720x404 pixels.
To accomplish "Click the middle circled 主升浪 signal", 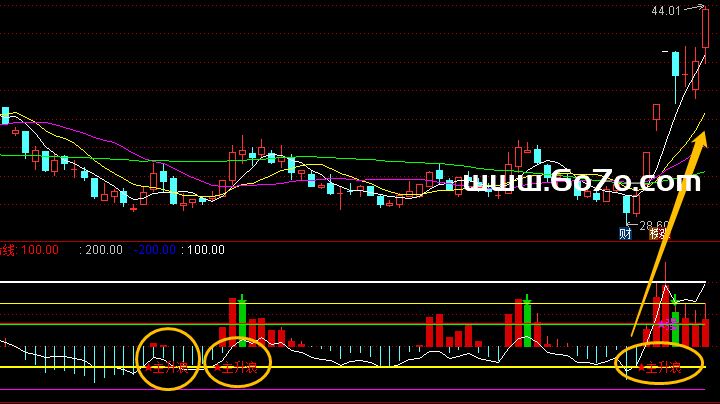I will [237, 367].
